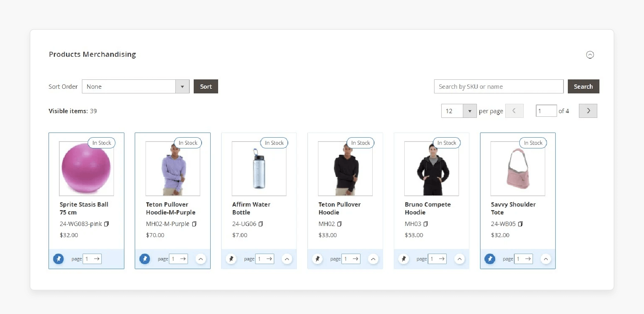Click the $53.00 price
644x314 pixels.
click(x=414, y=235)
